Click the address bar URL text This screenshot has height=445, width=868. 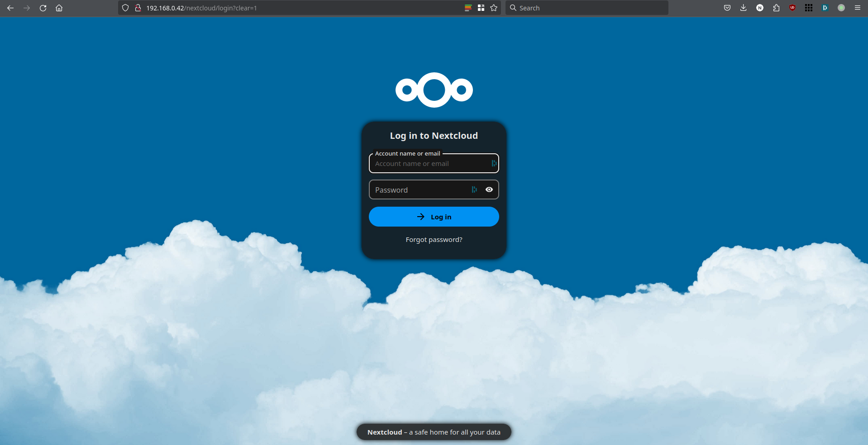tap(201, 8)
